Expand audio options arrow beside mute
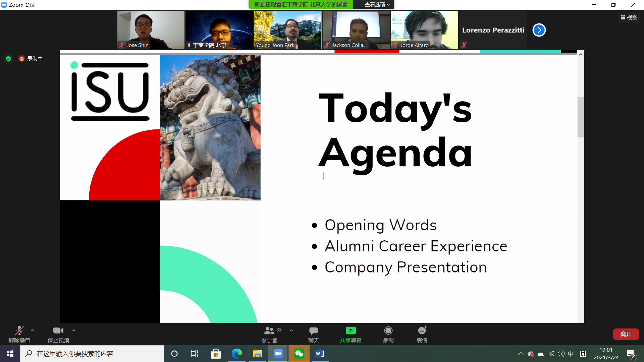Screen dimensions: 644x362 [x=33, y=330]
